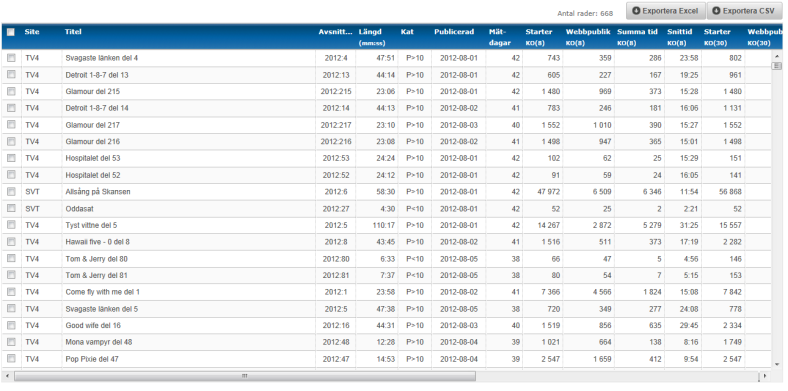This screenshot has height=391, width=788.
Task: Tick the checkbox for Oddasat row
Action: pos(11,208)
